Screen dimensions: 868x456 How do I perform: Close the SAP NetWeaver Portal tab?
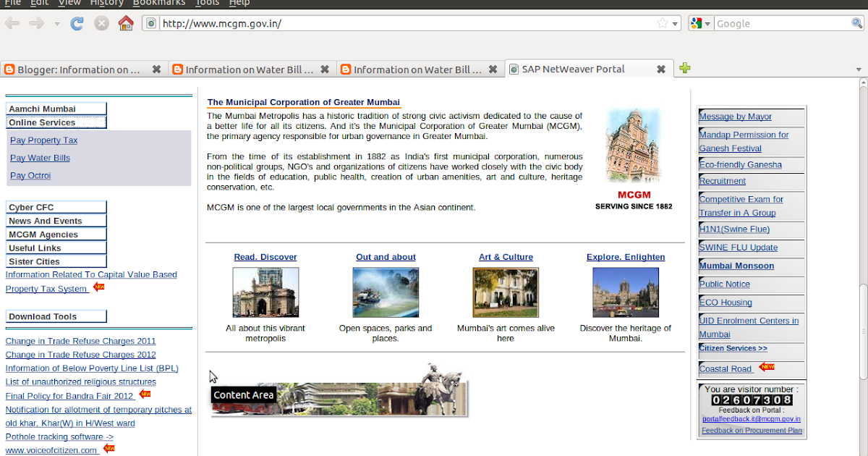[660, 69]
